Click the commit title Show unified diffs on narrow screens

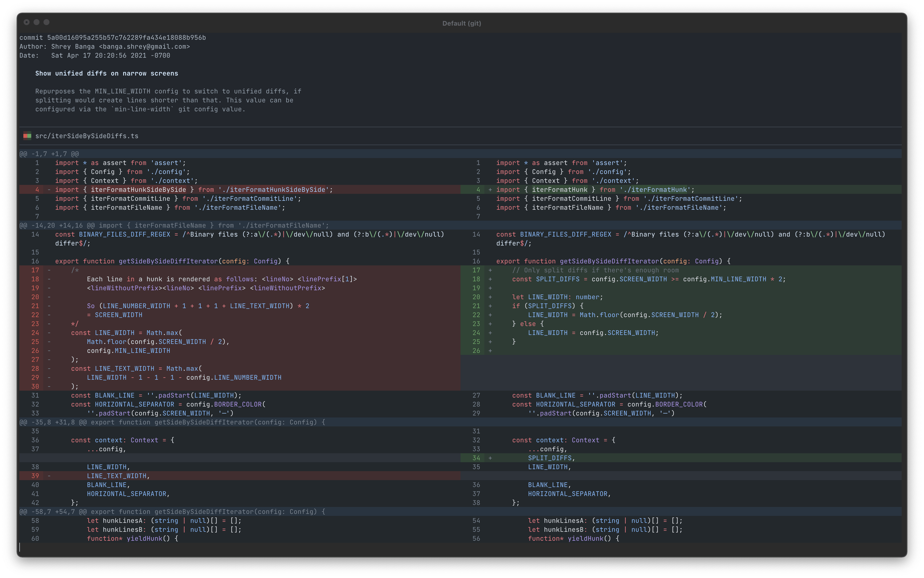click(x=107, y=73)
